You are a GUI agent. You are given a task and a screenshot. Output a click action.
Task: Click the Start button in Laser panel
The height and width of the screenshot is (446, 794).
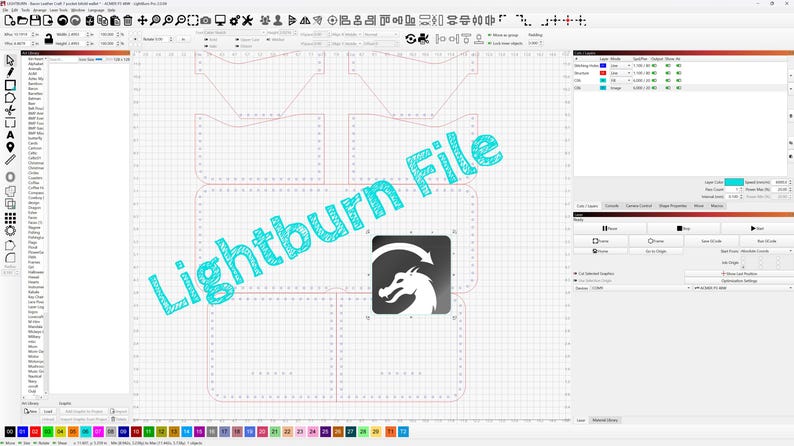click(757, 228)
